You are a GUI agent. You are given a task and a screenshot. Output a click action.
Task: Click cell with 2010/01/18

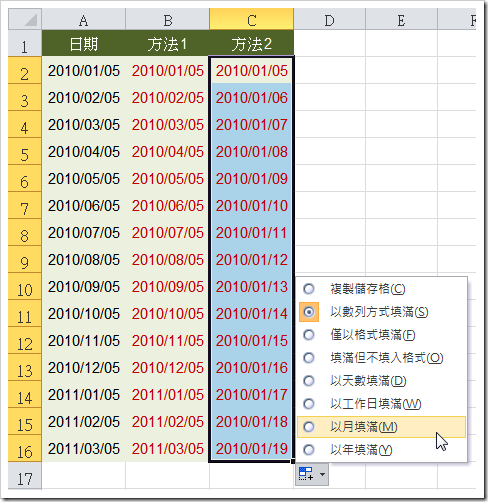pyautogui.click(x=252, y=421)
